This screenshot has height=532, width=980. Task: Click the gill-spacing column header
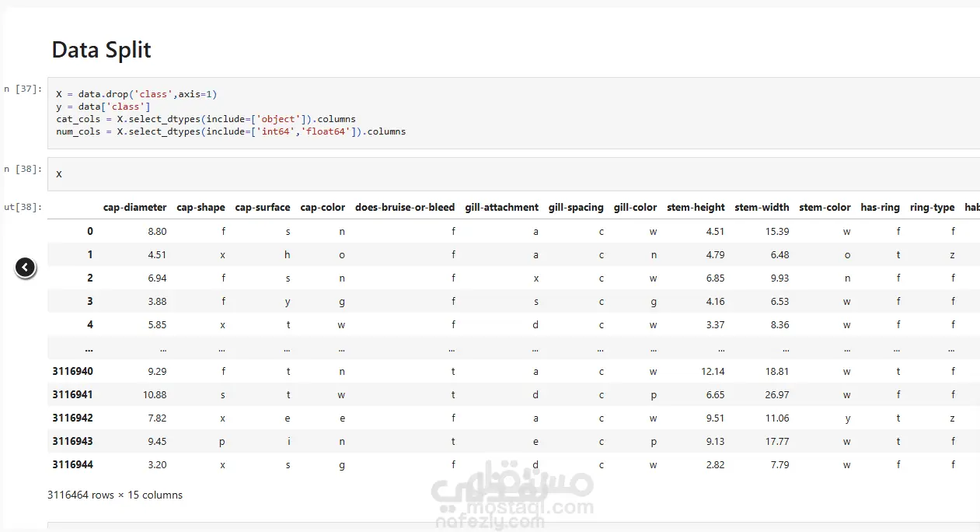576,208
